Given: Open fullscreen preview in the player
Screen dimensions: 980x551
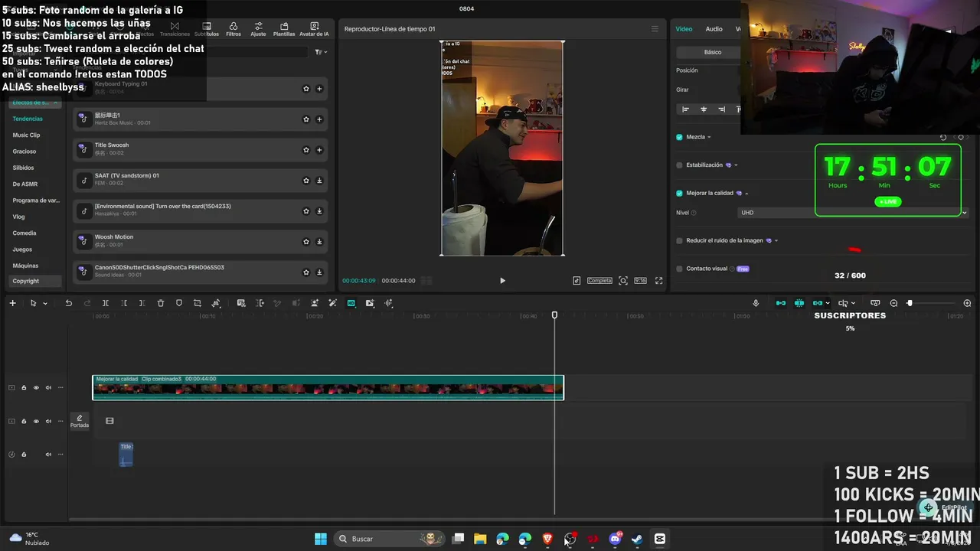Looking at the screenshot, I should (x=658, y=281).
